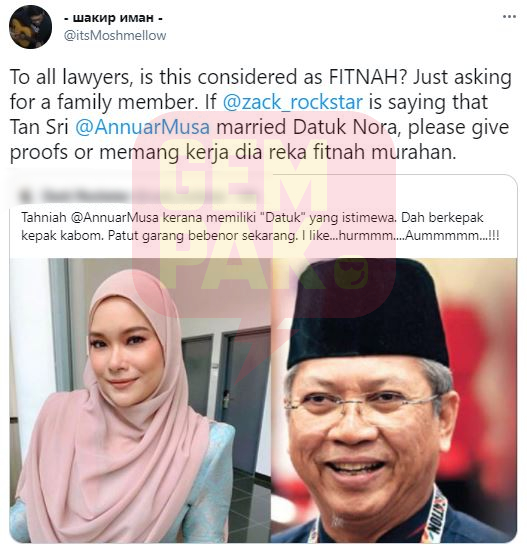Open the woman in pink hijab photo
527x552 pixels.
(x=140, y=400)
